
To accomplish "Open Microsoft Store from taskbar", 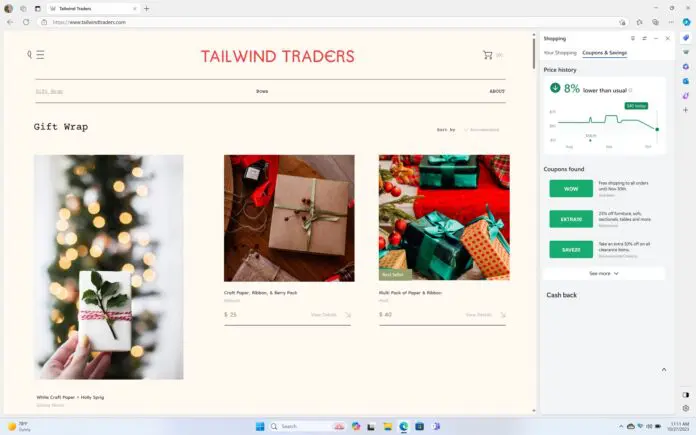I will click(419, 427).
